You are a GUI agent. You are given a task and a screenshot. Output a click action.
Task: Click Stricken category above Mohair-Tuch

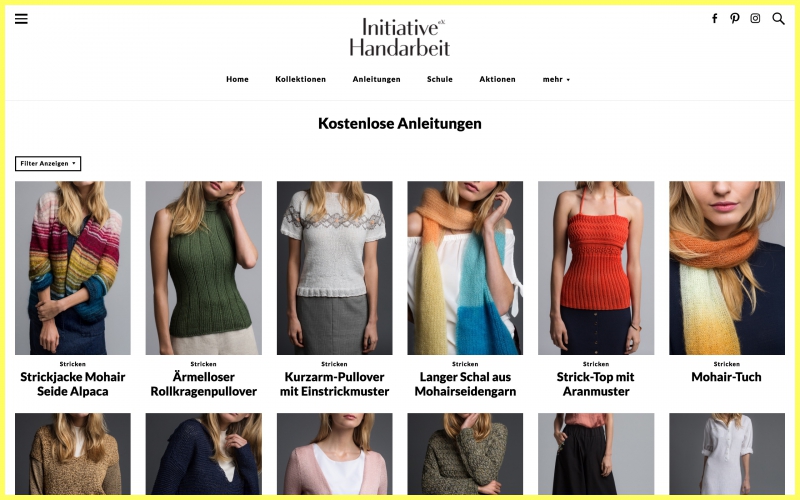727,364
